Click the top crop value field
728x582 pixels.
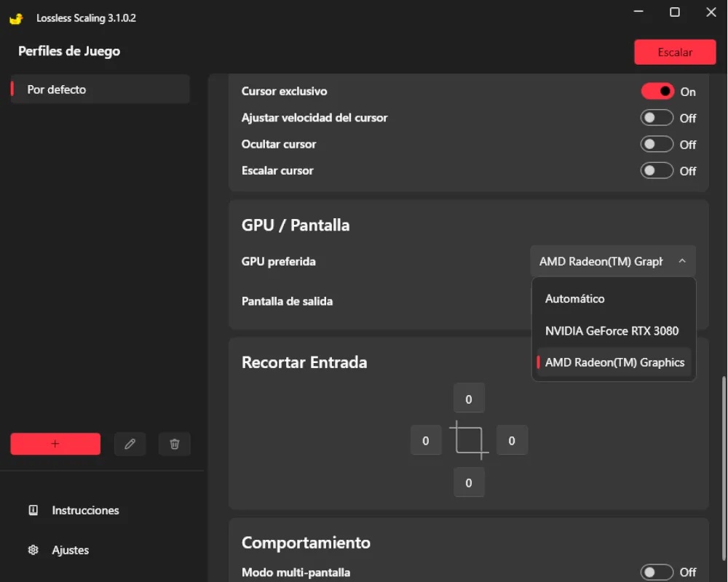(x=469, y=399)
